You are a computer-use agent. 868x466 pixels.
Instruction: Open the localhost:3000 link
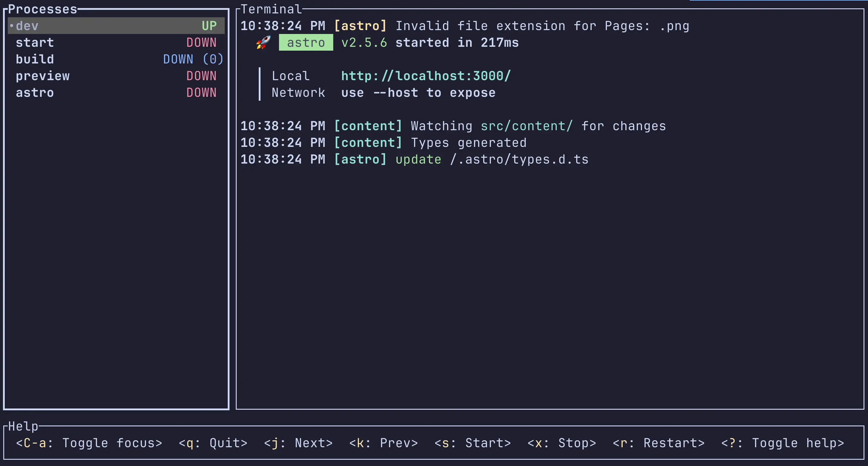[x=426, y=76]
